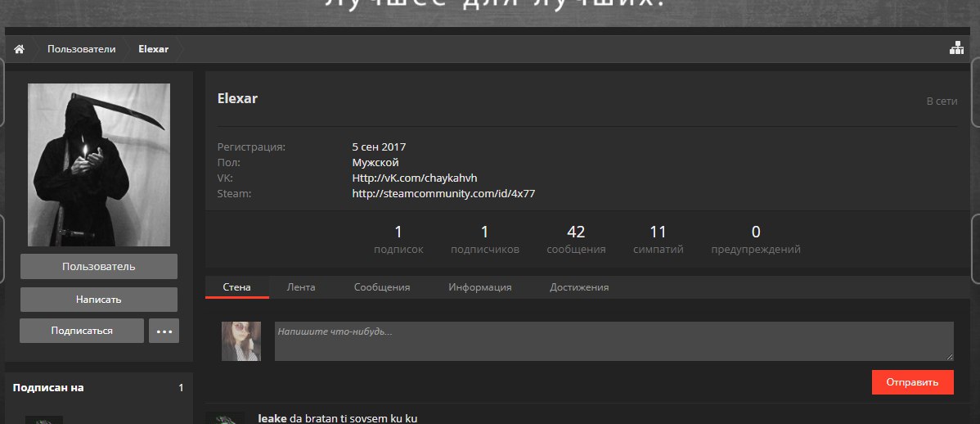Viewport: 980px width, 424px height.
Task: Open the VK profile link chaykahvh
Action: click(x=415, y=178)
